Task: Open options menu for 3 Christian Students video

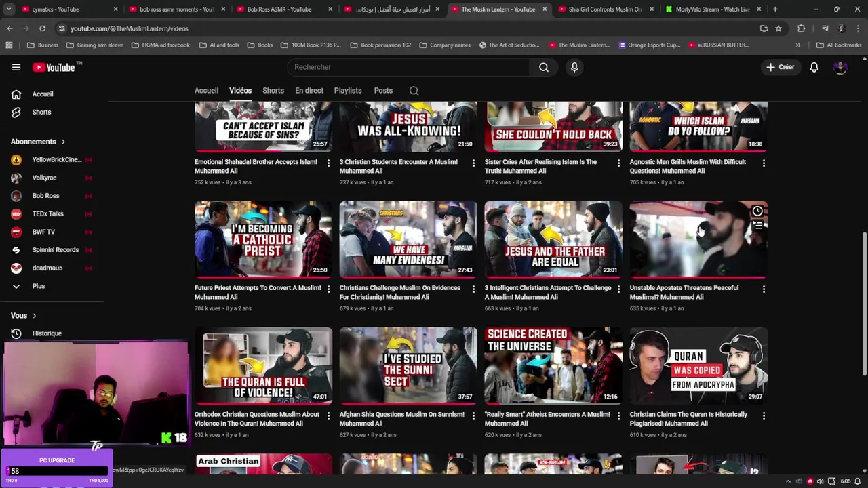Action: tap(473, 163)
